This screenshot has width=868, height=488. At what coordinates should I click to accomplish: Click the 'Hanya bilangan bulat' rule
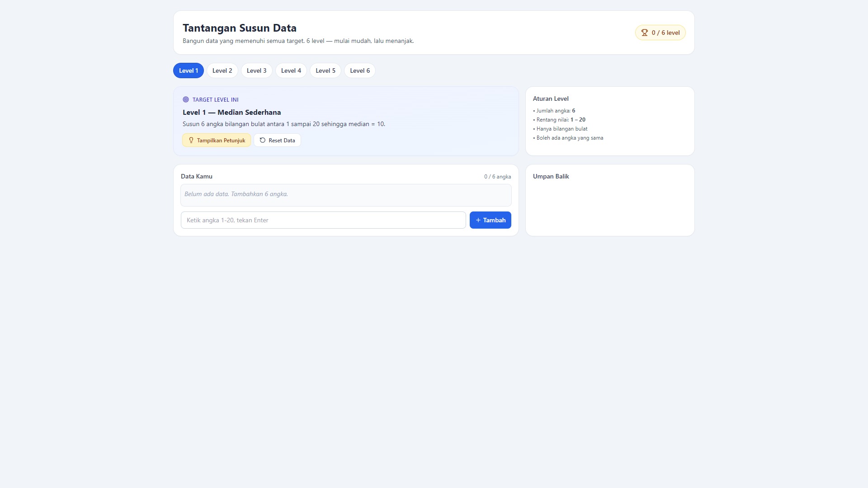(x=561, y=129)
